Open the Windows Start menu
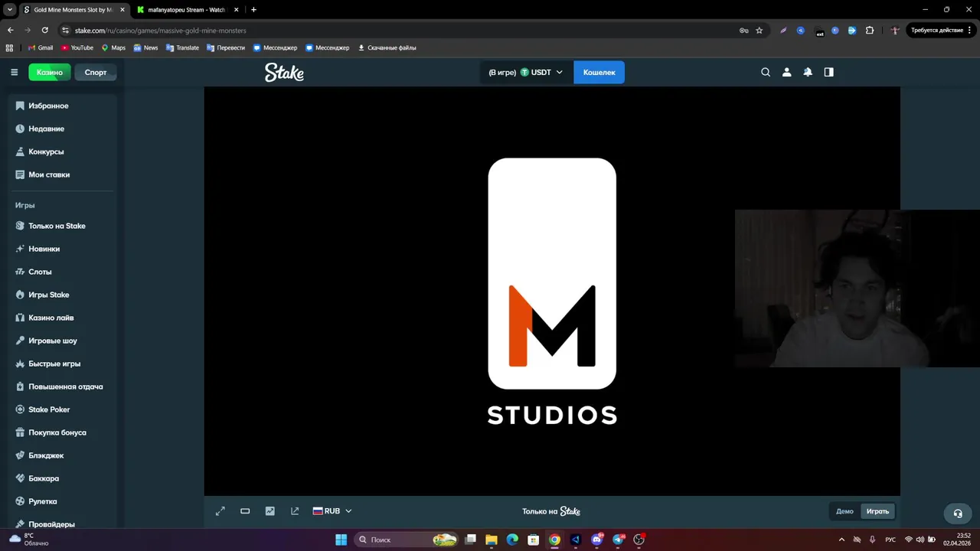The height and width of the screenshot is (551, 980). click(x=341, y=540)
